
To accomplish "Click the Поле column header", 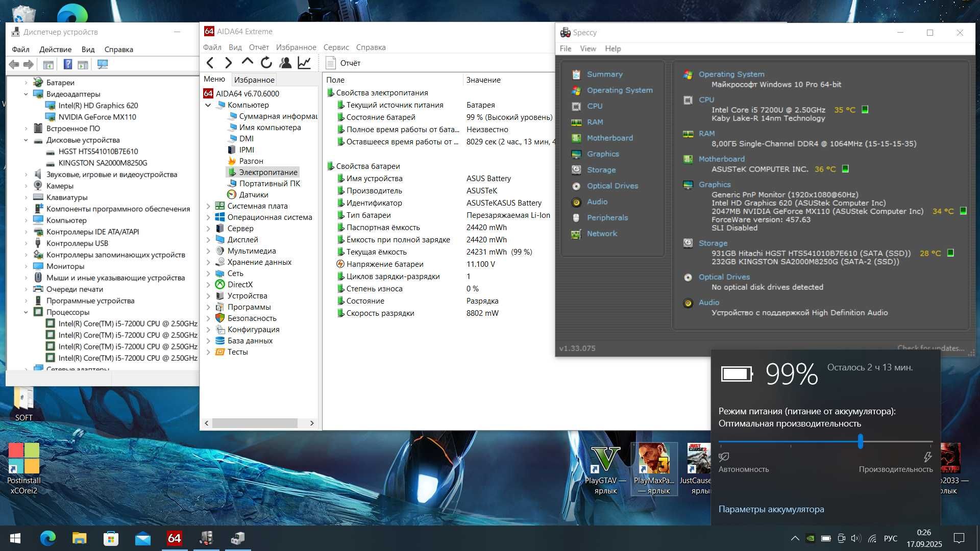I will pos(335,80).
